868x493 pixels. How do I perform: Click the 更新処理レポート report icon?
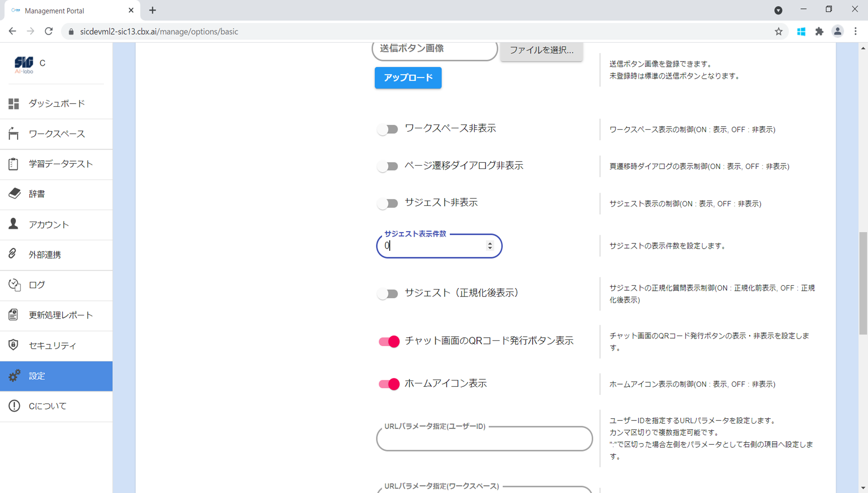coord(14,315)
